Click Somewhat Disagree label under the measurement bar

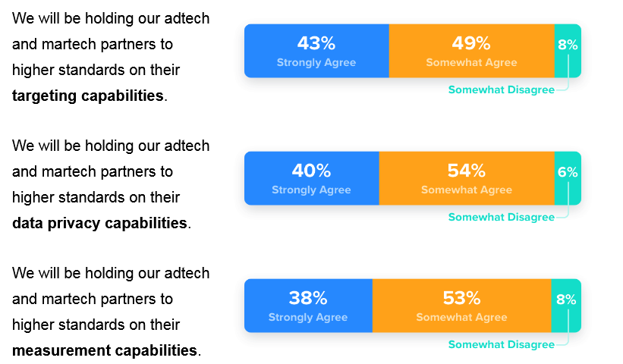pos(501,344)
